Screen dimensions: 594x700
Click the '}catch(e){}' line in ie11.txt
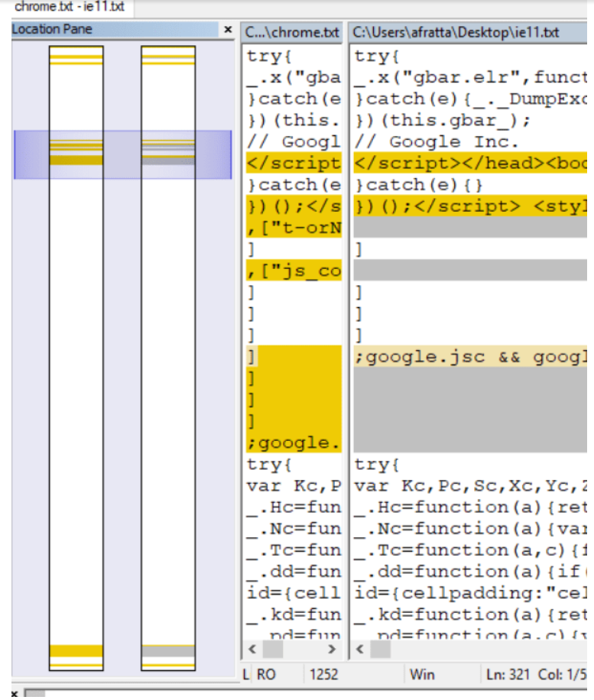[470, 185]
